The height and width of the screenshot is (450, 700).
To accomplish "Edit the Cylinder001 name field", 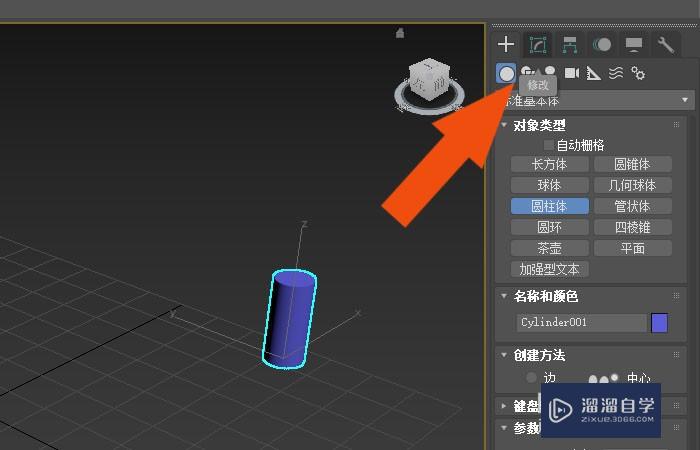I will pyautogui.click(x=581, y=322).
